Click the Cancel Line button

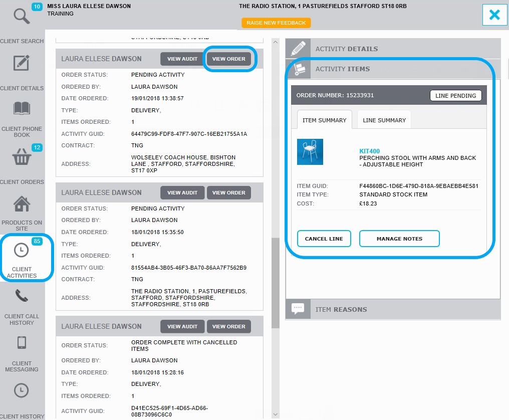point(324,239)
